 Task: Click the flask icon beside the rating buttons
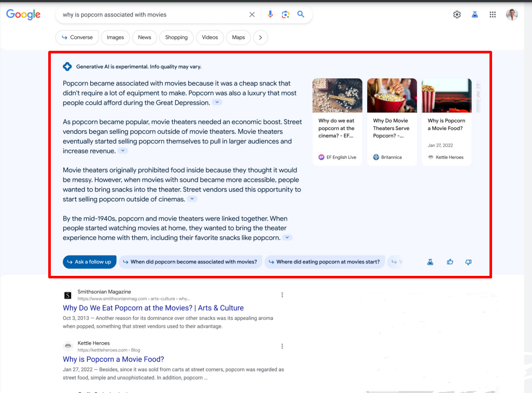coord(430,262)
